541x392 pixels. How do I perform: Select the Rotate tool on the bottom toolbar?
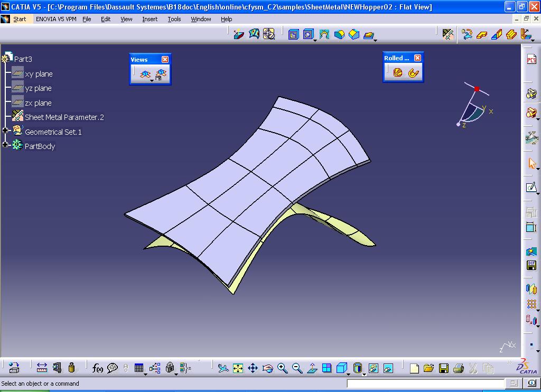coord(267,368)
